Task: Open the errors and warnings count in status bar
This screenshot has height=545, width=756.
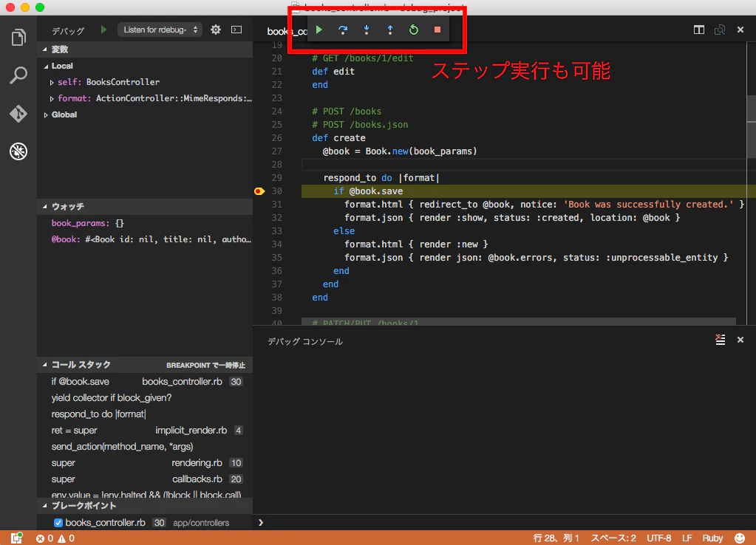Action: pos(55,538)
